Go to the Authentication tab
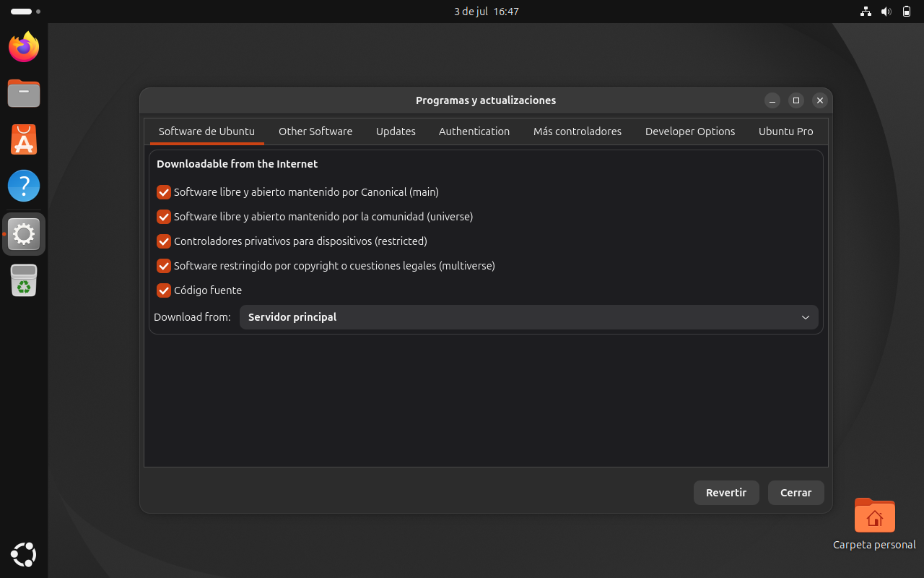Viewport: 924px width, 578px height. click(474, 131)
